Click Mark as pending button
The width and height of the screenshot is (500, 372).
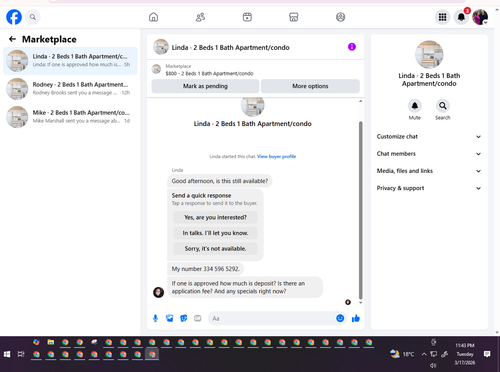pos(205,86)
